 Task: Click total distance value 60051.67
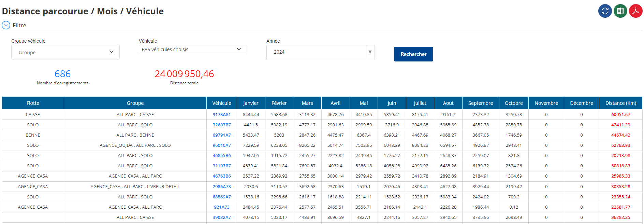pos(621,115)
